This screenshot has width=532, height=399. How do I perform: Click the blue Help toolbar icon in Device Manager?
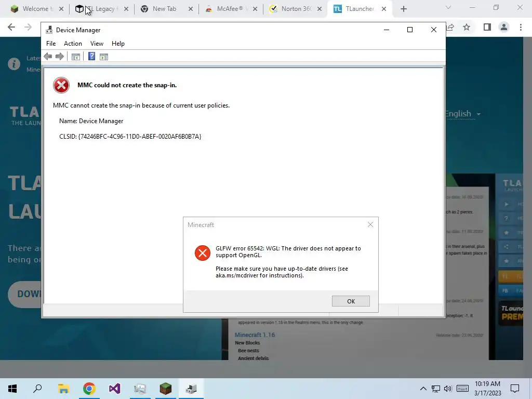(x=91, y=56)
